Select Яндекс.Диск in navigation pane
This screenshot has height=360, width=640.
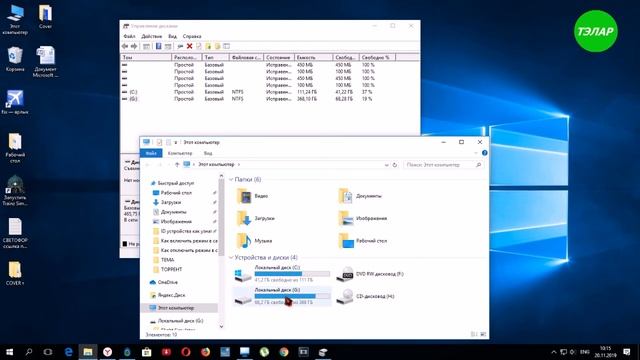coord(171,295)
